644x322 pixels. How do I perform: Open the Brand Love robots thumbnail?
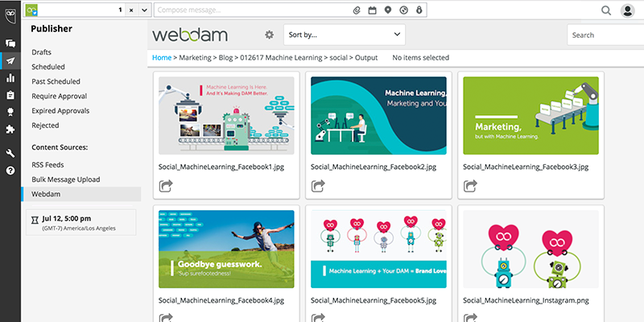tap(378, 250)
